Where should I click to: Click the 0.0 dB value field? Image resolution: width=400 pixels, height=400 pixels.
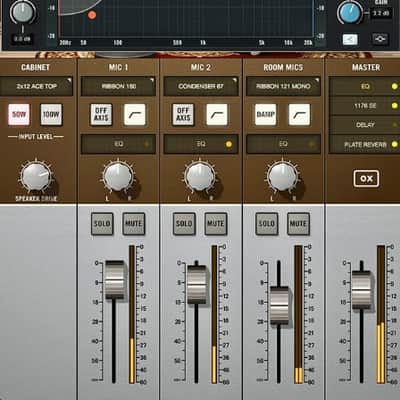pos(22,39)
